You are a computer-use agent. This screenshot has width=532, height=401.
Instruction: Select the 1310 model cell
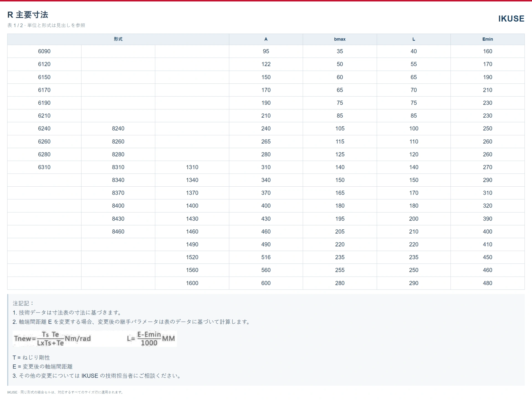192,167
